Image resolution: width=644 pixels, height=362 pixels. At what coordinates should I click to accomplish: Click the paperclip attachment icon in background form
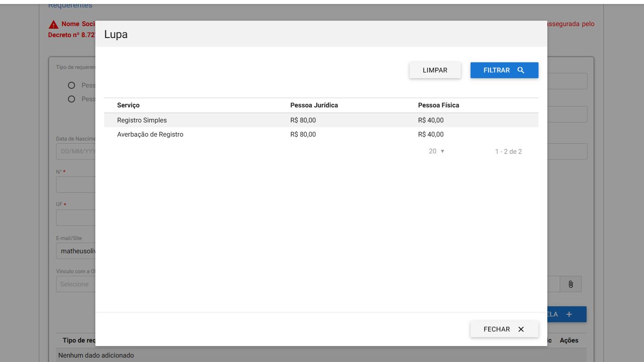(571, 284)
